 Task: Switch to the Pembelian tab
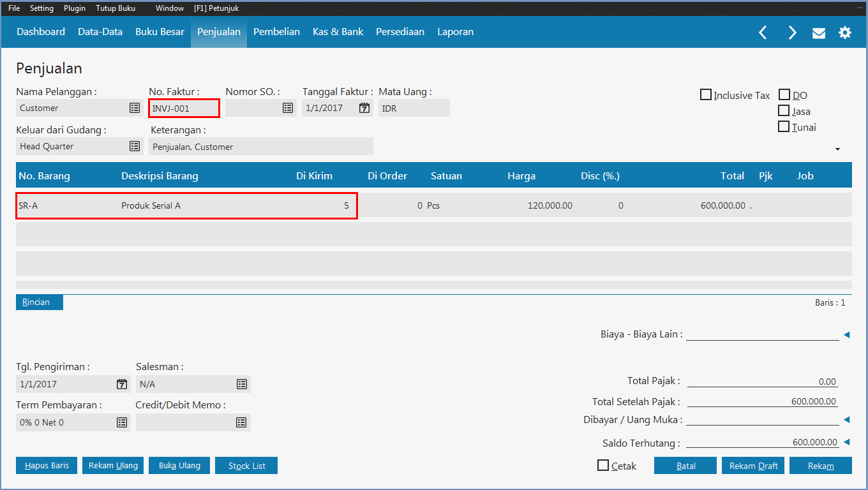tap(276, 32)
